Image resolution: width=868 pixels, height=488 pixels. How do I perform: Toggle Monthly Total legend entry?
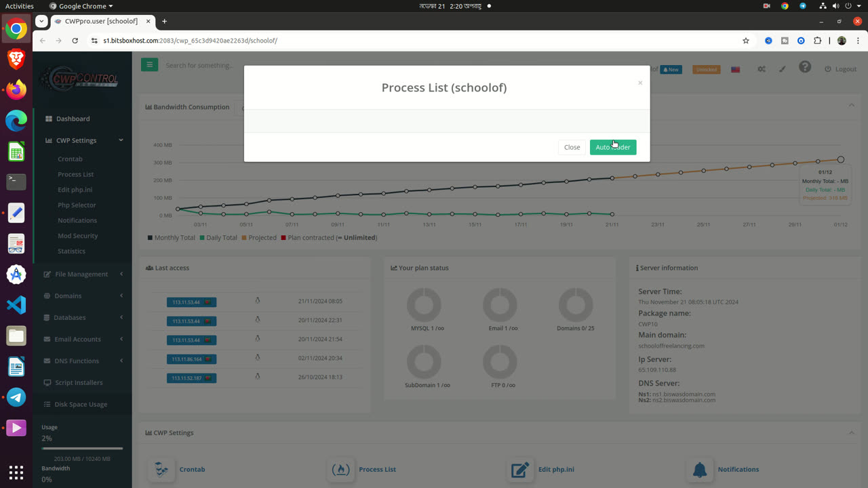(171, 238)
